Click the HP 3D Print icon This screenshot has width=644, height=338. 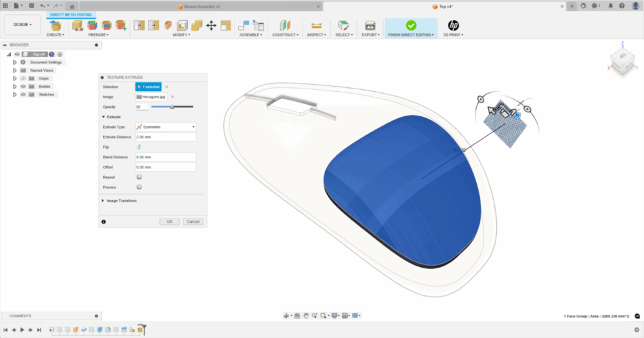point(453,25)
